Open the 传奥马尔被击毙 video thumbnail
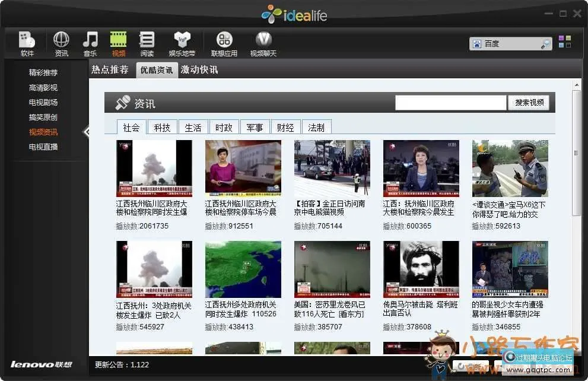Viewport: 588px width, 381px height. [421, 269]
